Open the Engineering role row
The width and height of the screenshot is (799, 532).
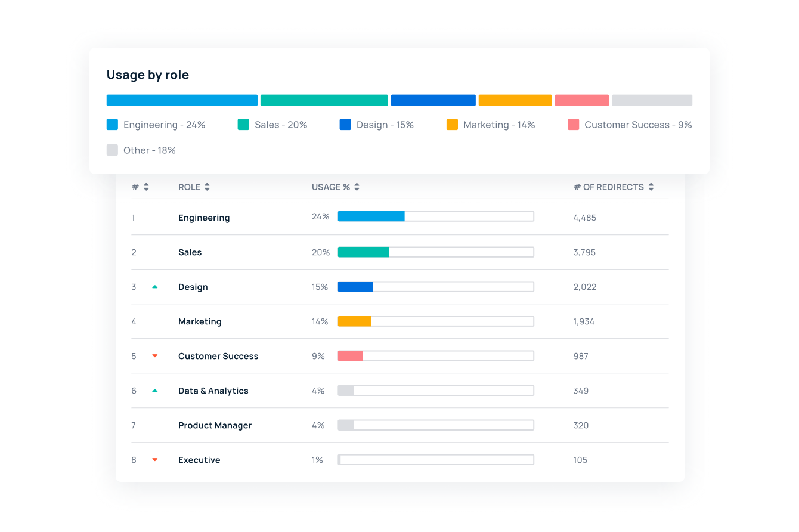coord(204,217)
